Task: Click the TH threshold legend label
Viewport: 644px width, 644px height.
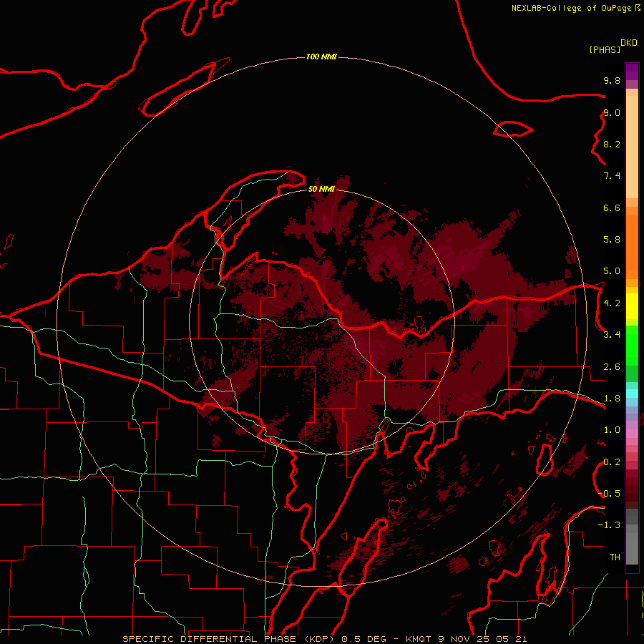Action: (615, 557)
